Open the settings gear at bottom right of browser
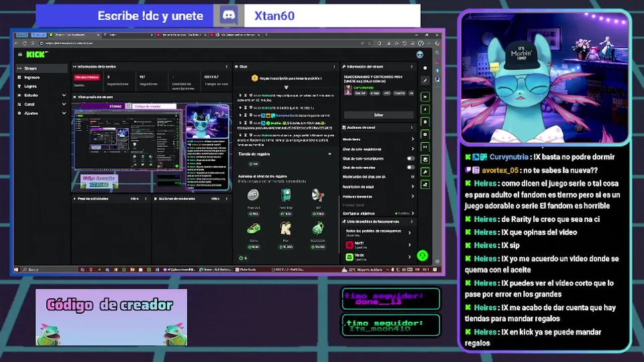The height and width of the screenshot is (362, 644). (437, 261)
